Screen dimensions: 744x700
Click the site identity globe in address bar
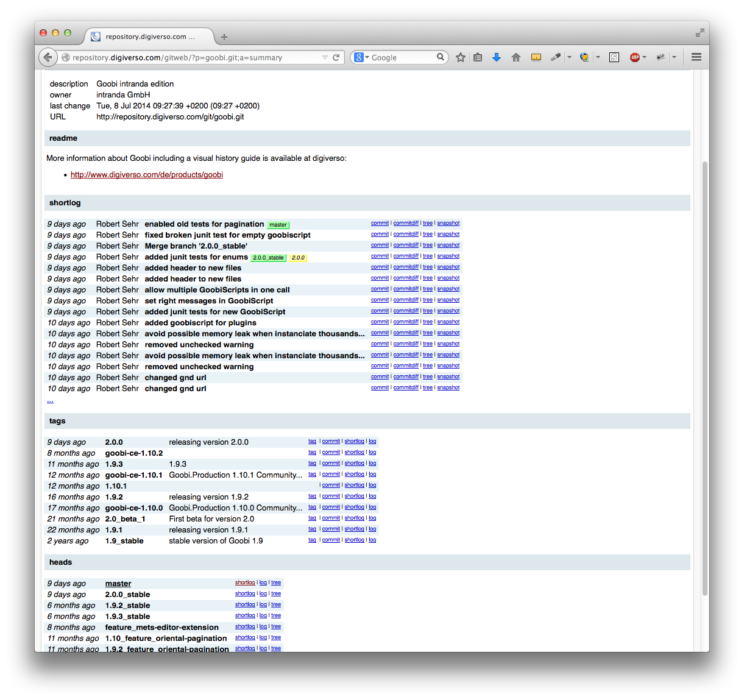coord(66,57)
